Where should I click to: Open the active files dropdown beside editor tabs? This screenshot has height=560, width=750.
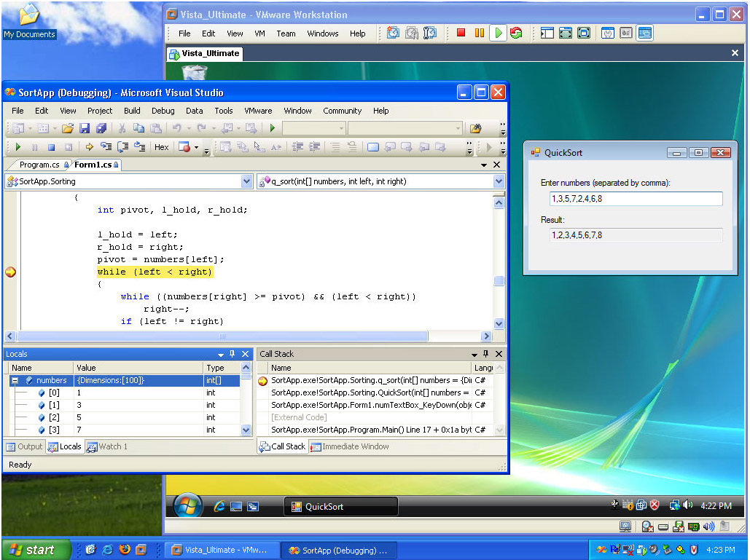coord(483,165)
